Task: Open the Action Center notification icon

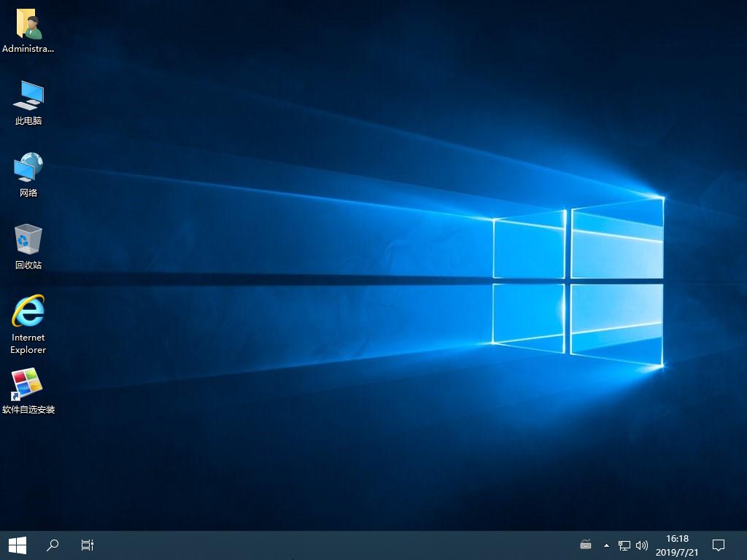Action: point(719,545)
